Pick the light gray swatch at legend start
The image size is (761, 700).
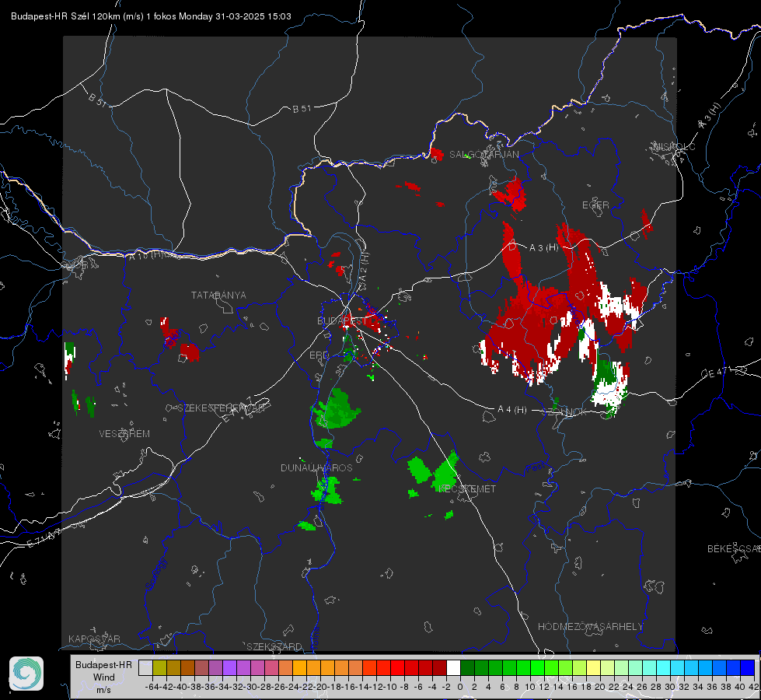145,667
